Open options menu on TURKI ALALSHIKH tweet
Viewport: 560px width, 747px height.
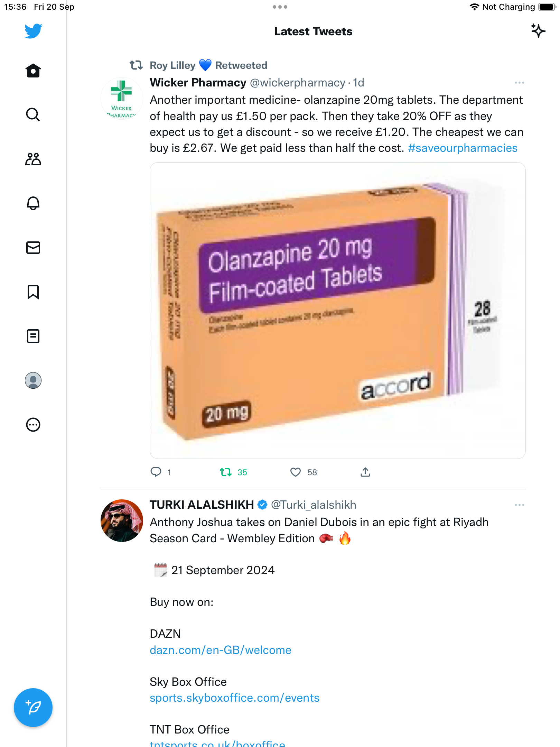click(x=519, y=505)
